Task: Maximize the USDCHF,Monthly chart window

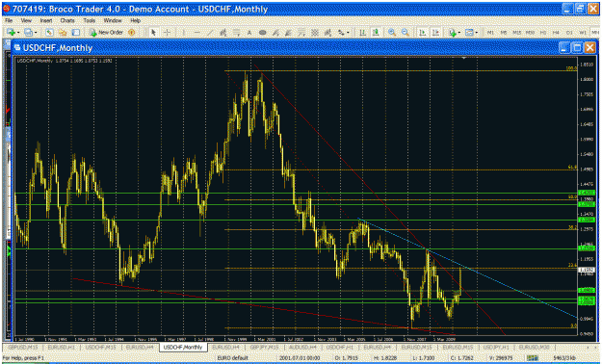Action: point(577,47)
